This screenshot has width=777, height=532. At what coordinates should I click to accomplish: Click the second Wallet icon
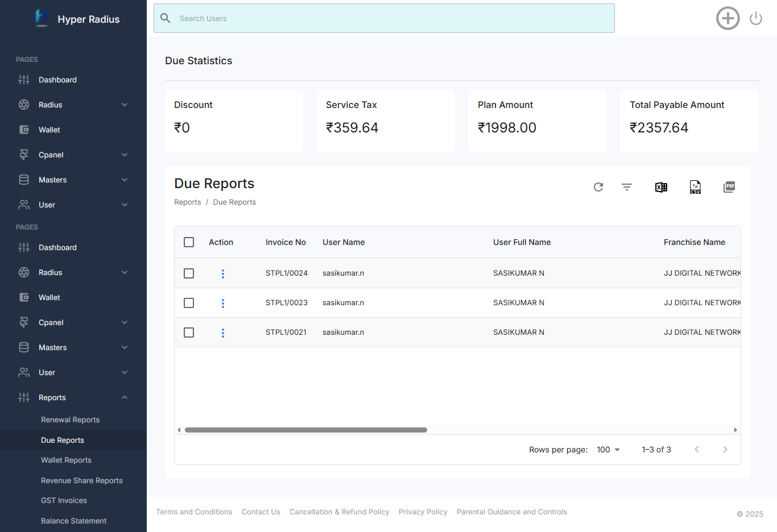point(24,297)
